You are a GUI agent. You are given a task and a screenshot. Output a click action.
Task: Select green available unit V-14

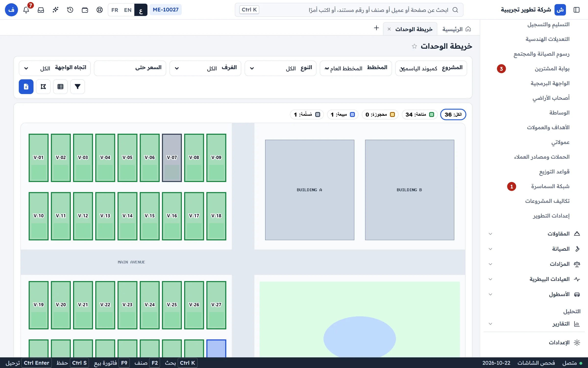(x=127, y=216)
